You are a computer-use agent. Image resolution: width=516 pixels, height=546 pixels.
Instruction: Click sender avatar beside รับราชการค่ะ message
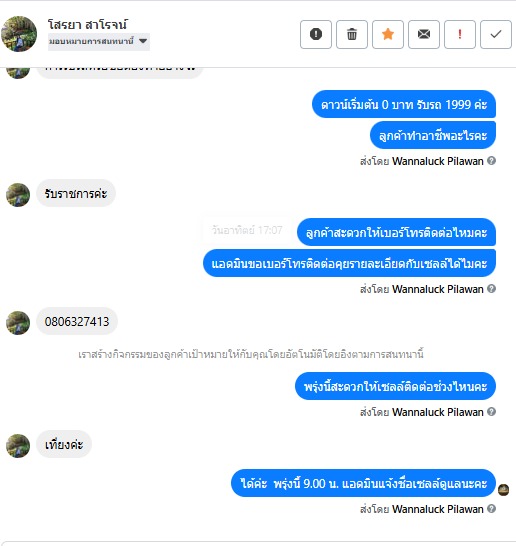click(18, 195)
